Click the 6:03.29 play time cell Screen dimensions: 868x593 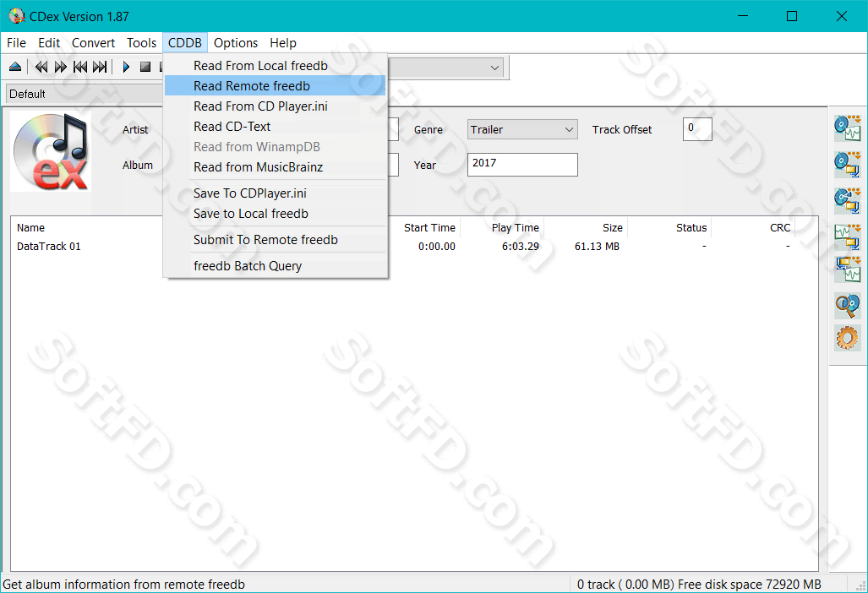521,247
